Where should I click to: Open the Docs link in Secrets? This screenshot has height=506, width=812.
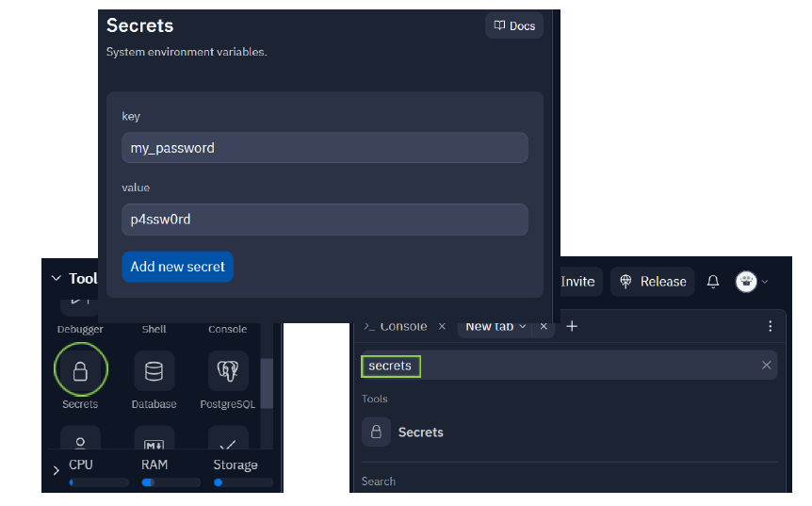pyautogui.click(x=514, y=26)
